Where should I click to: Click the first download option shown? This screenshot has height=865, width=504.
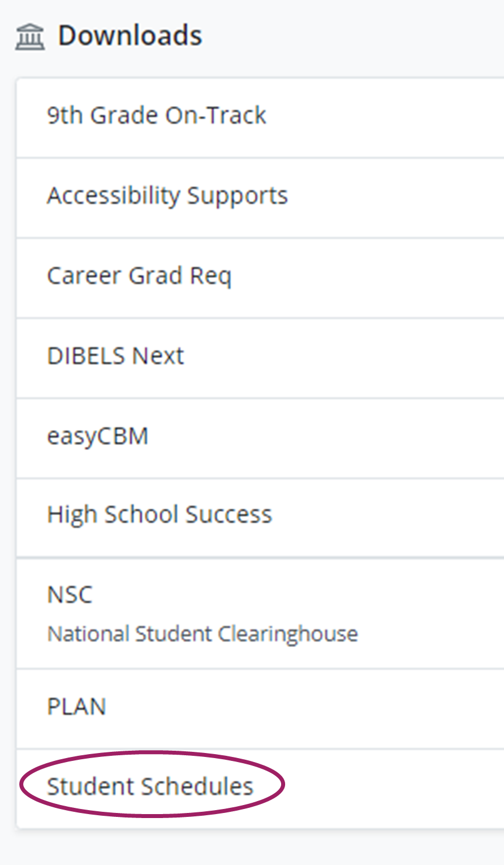click(x=157, y=115)
